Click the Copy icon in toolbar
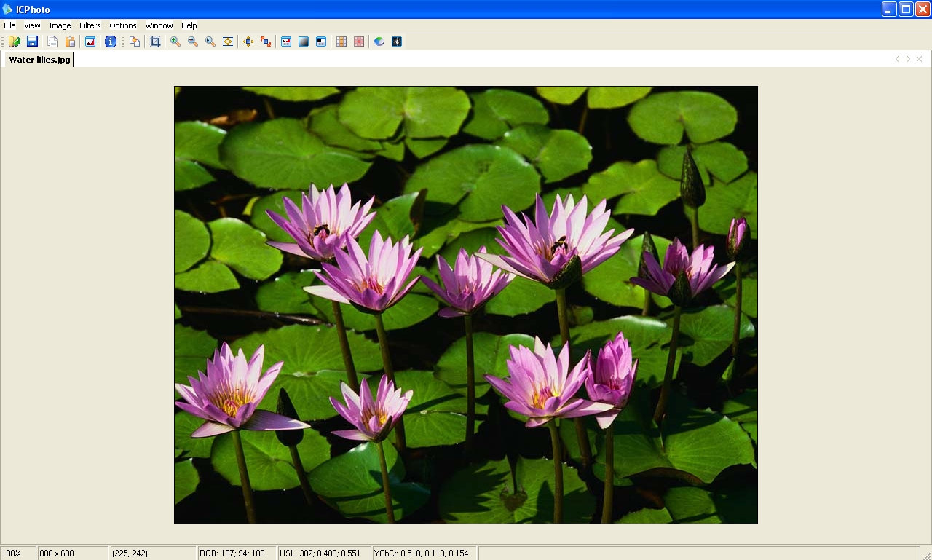The width and height of the screenshot is (932, 560). tap(52, 42)
